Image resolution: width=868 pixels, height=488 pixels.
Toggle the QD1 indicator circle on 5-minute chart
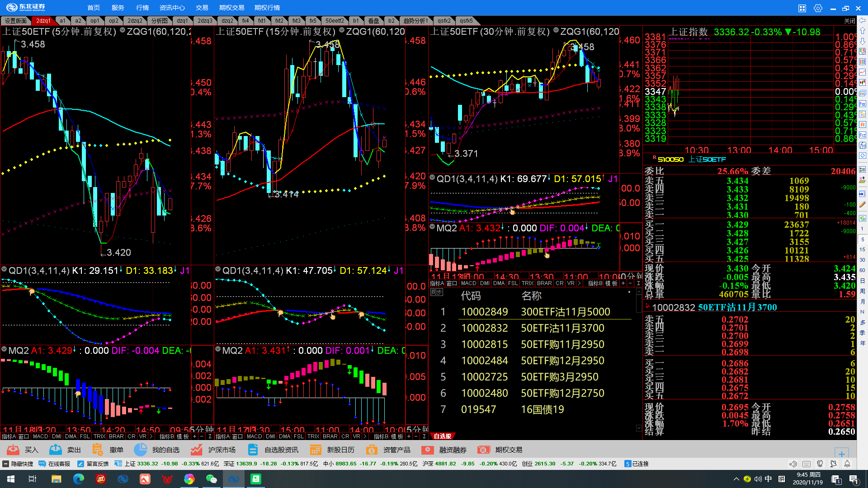[x=4, y=270]
